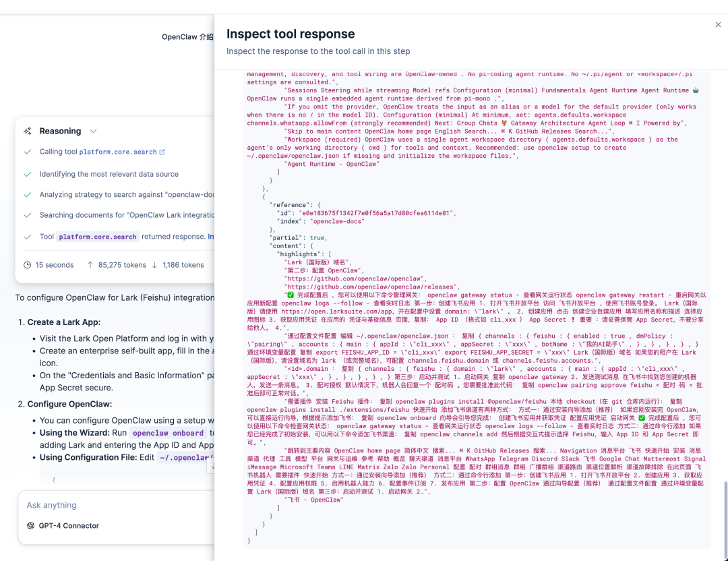Click the 'Configure OpenClaw:' heading
Viewport: 728px width, 561px height.
pos(69,404)
